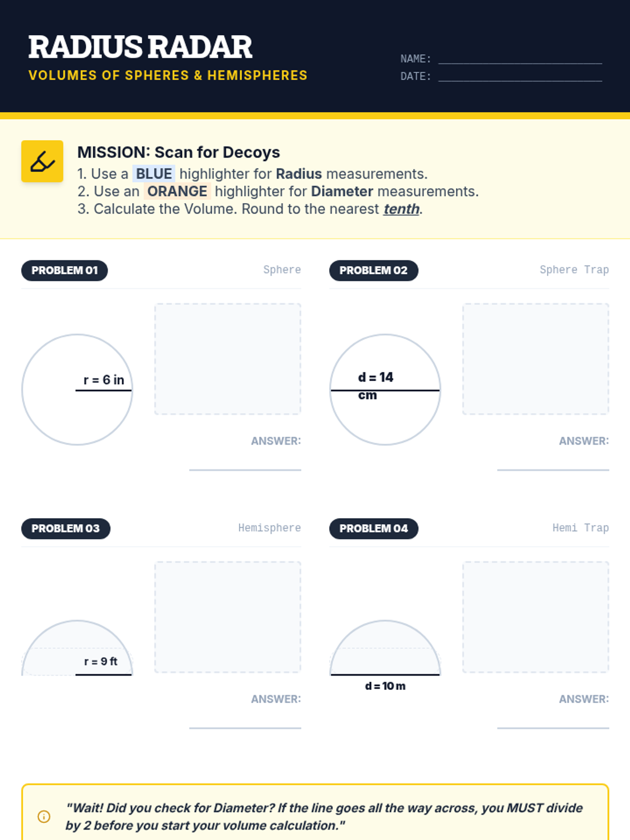Click the Problem 04 work box
Viewport: 630px width, 840px height.
tap(535, 617)
